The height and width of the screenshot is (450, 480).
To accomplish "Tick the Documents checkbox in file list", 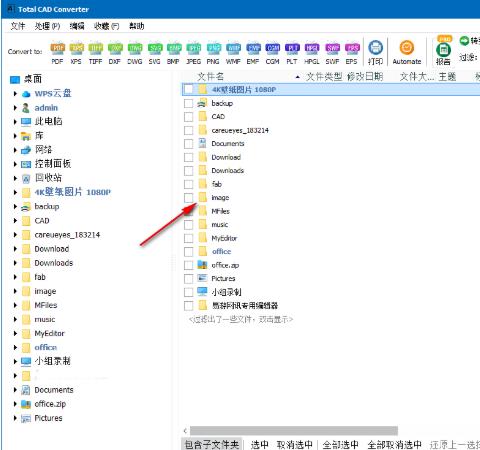I will coord(189,144).
